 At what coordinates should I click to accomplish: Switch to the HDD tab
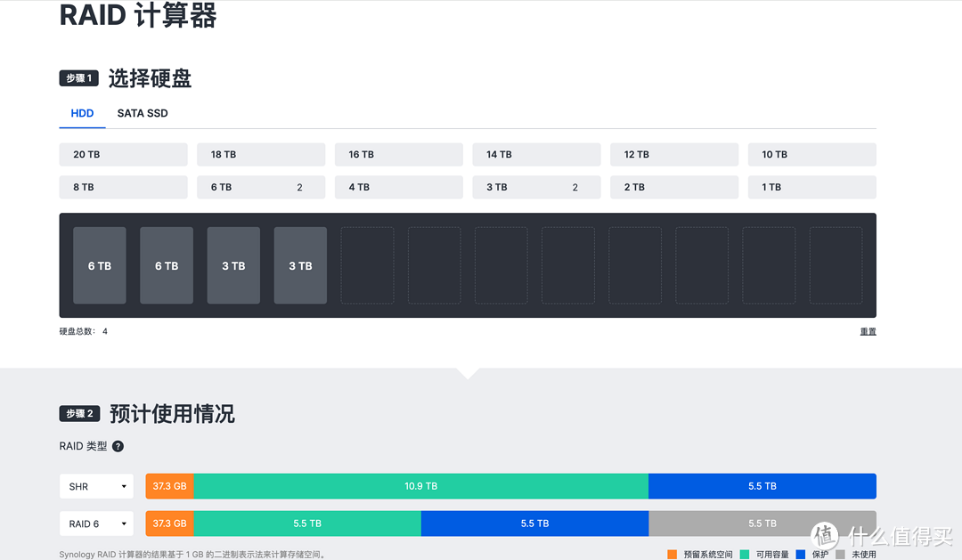tap(82, 113)
